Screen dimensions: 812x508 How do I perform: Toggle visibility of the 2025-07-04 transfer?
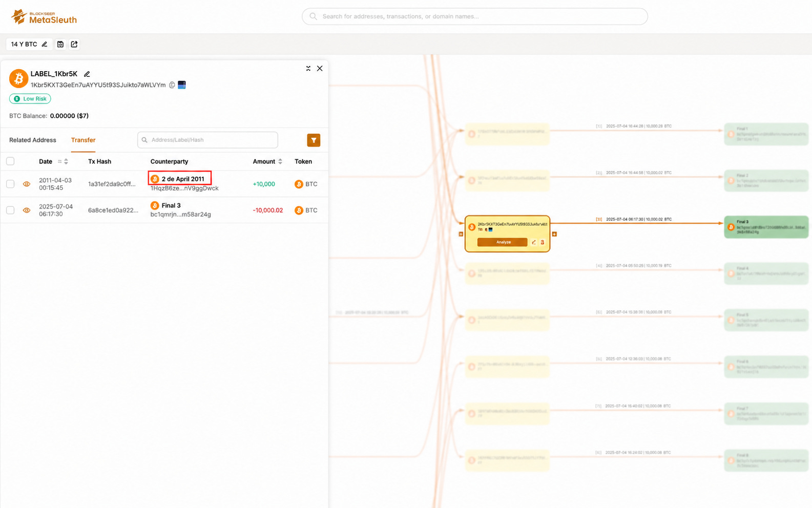click(27, 210)
